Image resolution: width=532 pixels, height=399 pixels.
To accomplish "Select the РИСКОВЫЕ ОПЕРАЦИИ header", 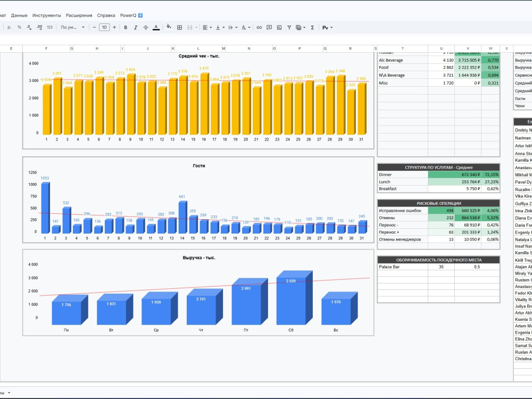I will pyautogui.click(x=438, y=203).
